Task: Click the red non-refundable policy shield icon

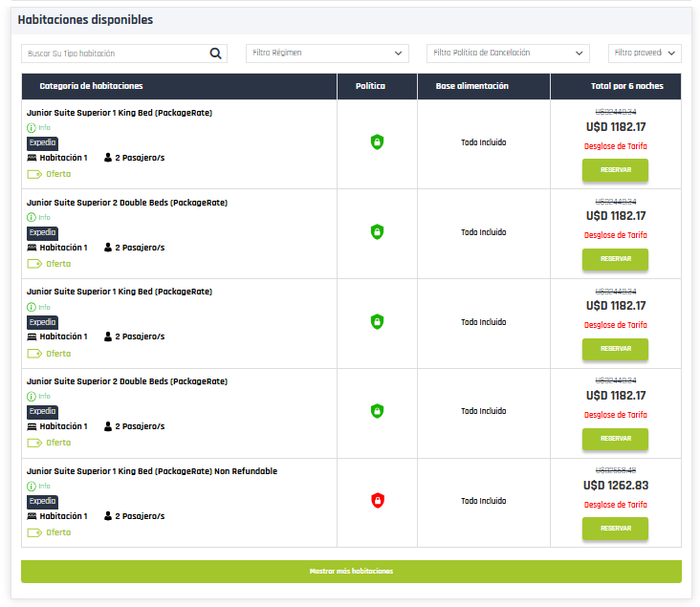Action: coord(378,500)
